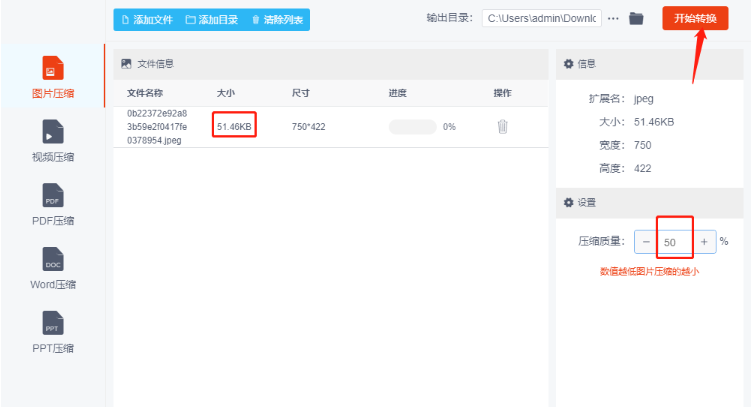Decrease compression quality with minus button
Image resolution: width=751 pixels, height=407 pixels.
[x=646, y=242]
